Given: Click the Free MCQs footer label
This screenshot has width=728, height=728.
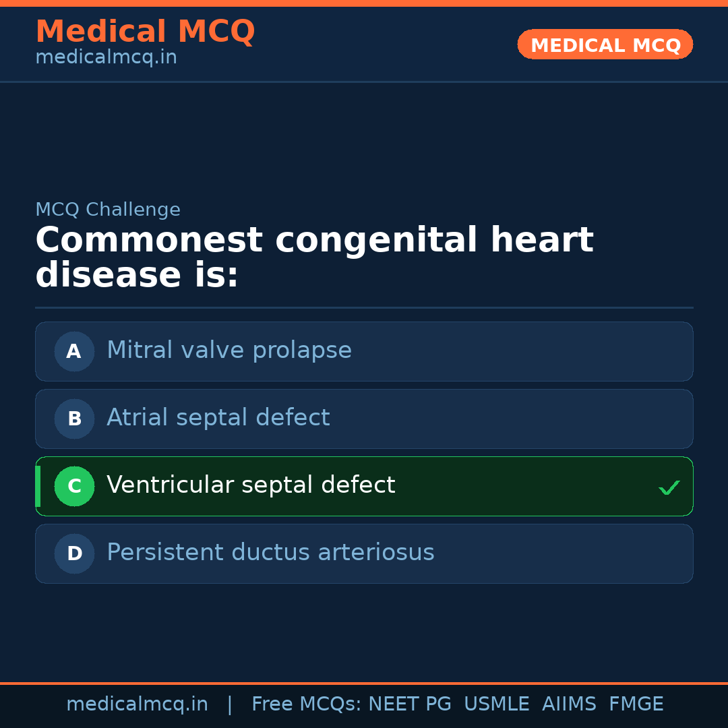Looking at the screenshot, I should [x=306, y=704].
